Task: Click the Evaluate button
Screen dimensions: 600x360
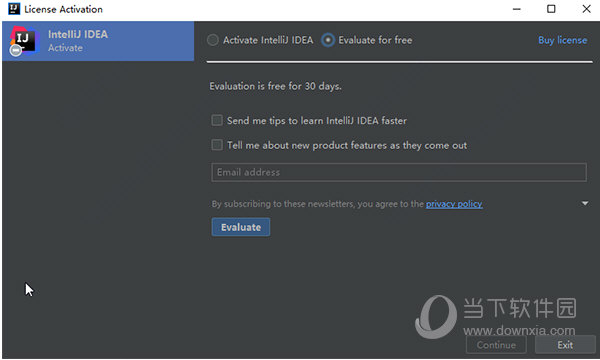Action: pos(241,227)
